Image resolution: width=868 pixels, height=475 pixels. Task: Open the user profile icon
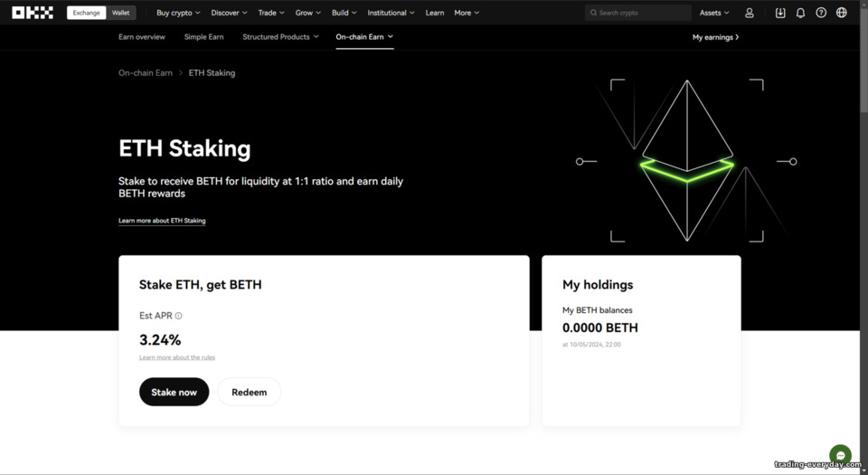pyautogui.click(x=749, y=13)
